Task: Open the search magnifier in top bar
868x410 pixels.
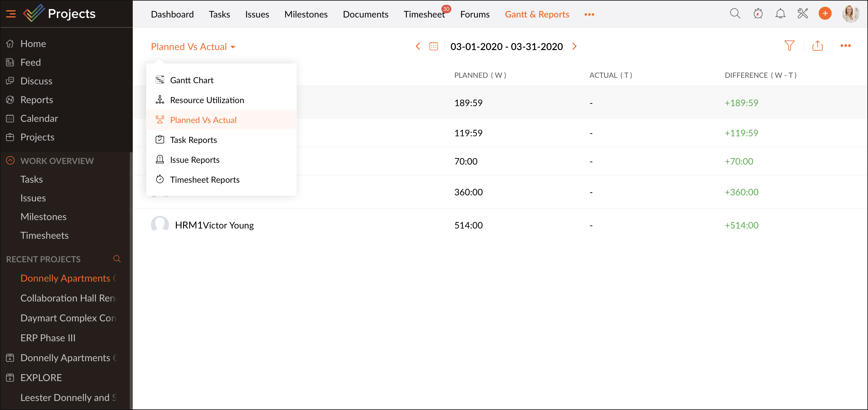Action: tap(735, 14)
